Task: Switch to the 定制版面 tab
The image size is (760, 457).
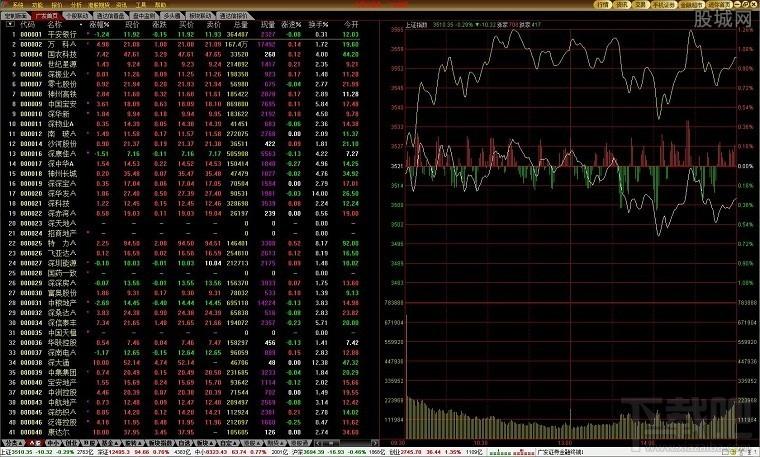Action: [16, 16]
